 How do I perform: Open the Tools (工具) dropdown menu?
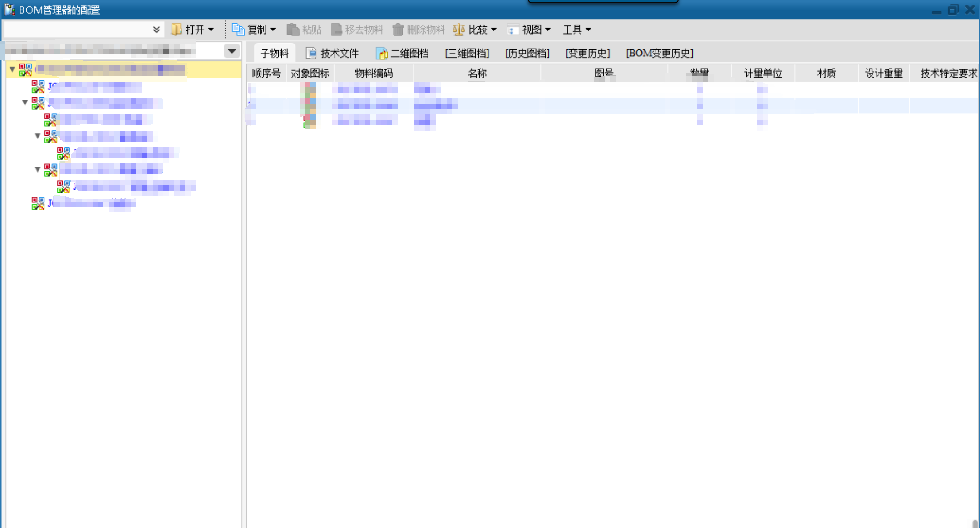[x=577, y=30]
